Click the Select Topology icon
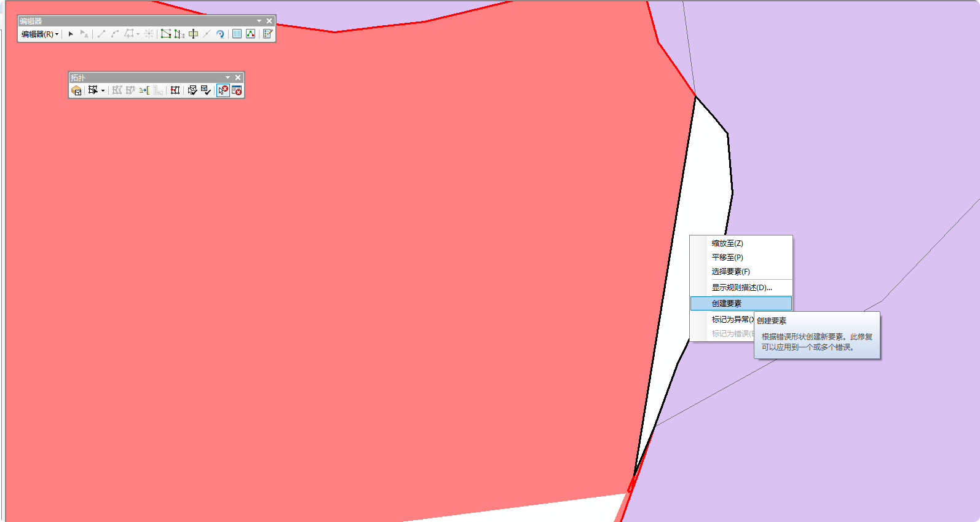This screenshot has width=980, height=522. (76, 90)
